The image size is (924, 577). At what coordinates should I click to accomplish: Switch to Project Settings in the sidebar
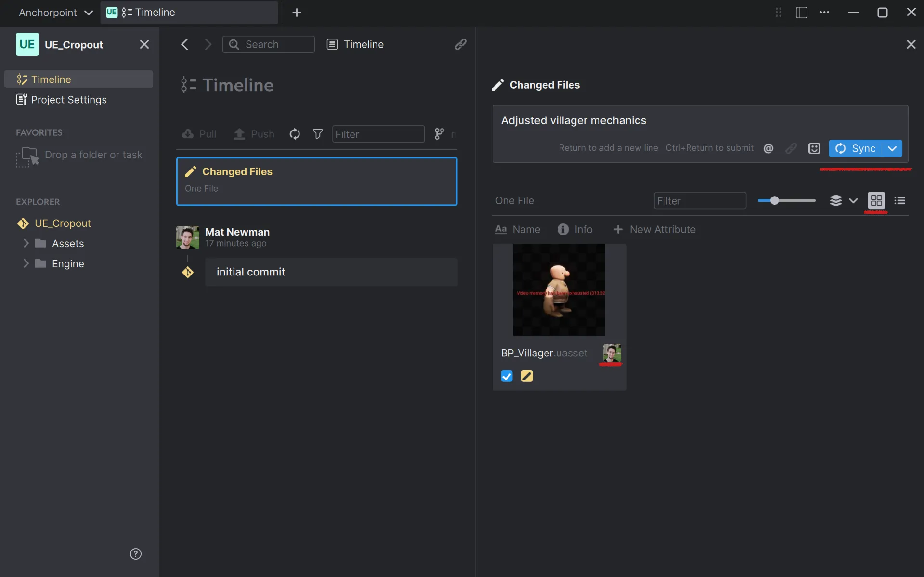68,100
